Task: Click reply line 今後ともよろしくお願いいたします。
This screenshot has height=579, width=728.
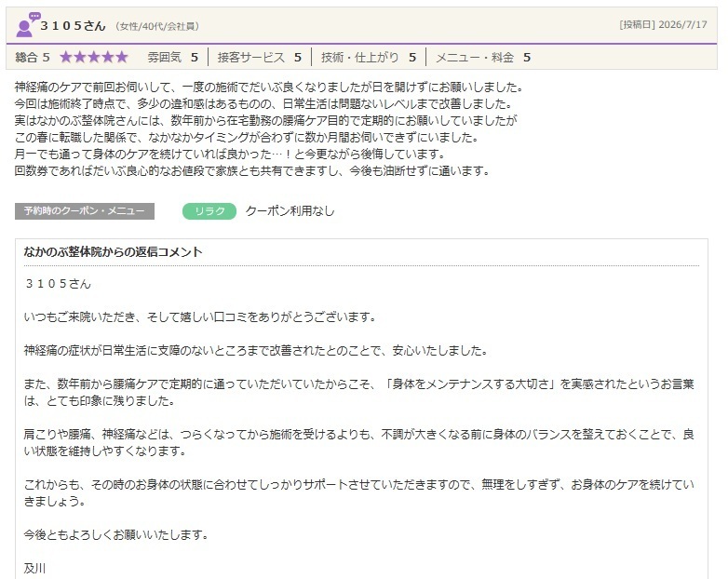Action: tap(116, 534)
